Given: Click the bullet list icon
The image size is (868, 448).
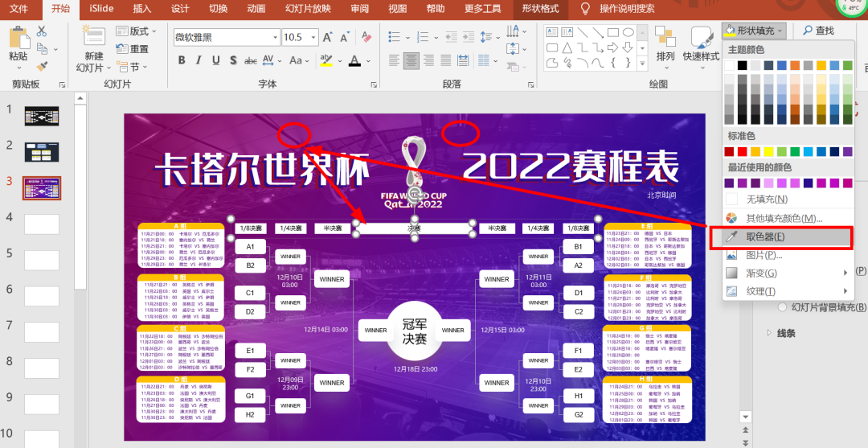Looking at the screenshot, I should [x=394, y=37].
